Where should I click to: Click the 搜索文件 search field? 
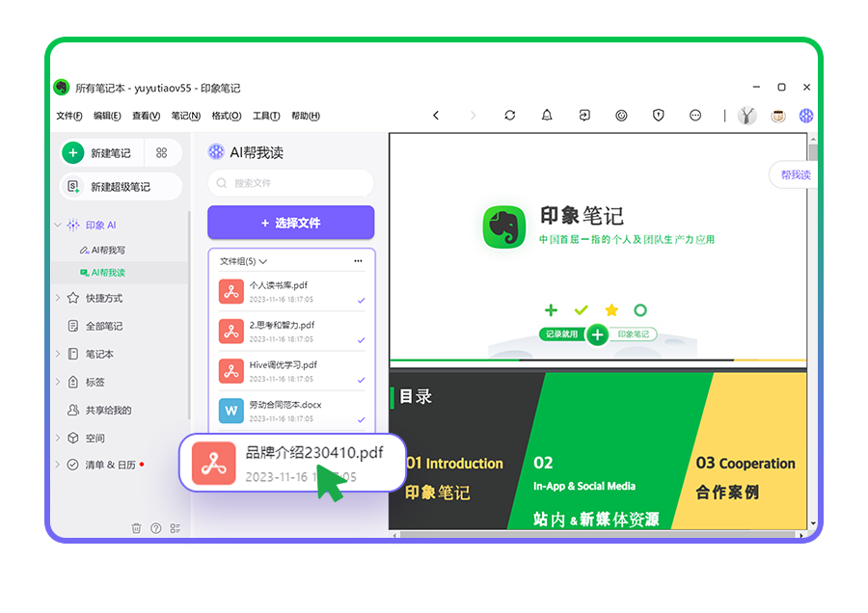coord(290,183)
